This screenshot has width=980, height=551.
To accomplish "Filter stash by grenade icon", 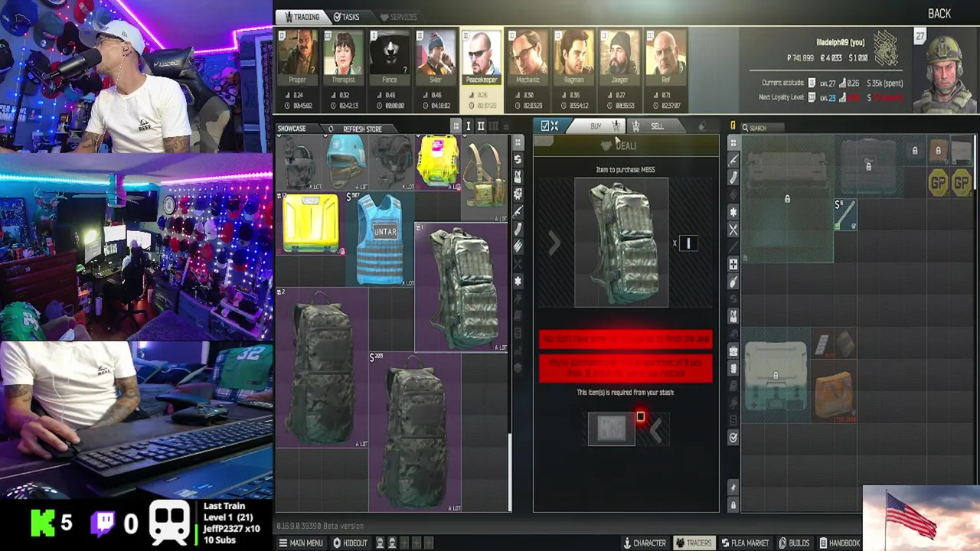I will point(733,282).
